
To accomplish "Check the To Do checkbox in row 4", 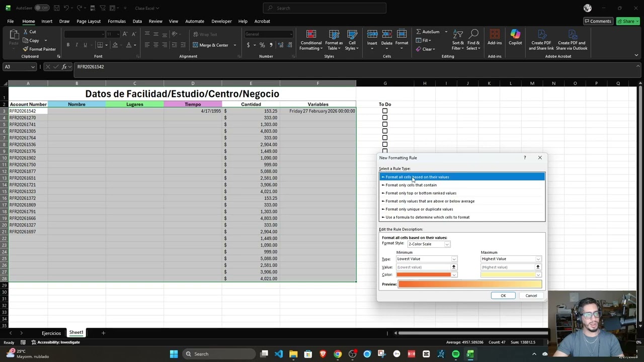I will (x=385, y=118).
